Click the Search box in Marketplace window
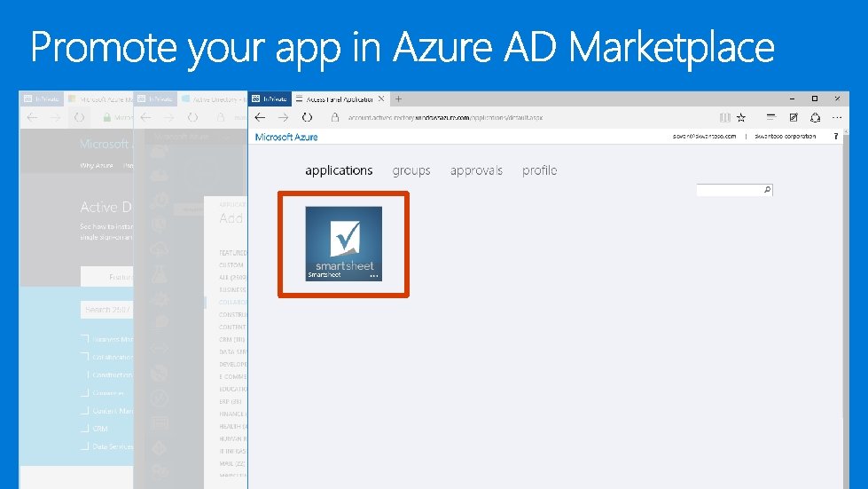This screenshot has height=489, width=868. pos(107,310)
